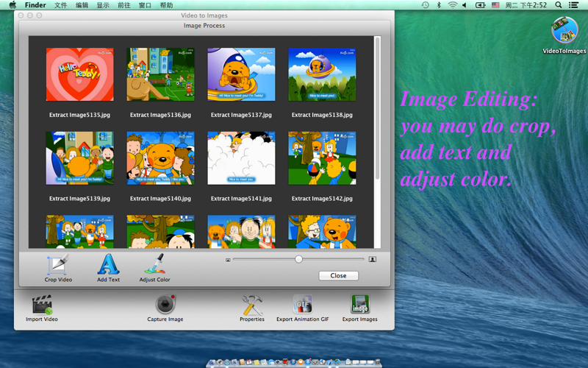This screenshot has height=368, width=588.
Task: Click the Export Images icon
Action: (360, 304)
